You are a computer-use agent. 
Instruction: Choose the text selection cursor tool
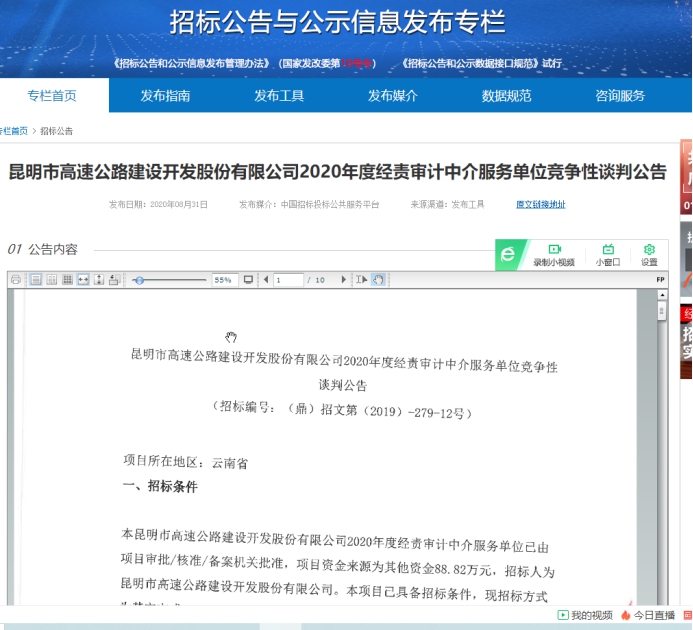coord(361,280)
